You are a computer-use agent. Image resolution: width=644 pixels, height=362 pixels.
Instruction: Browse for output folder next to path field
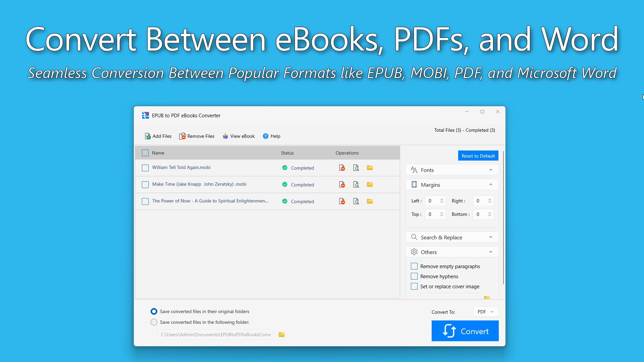281,335
